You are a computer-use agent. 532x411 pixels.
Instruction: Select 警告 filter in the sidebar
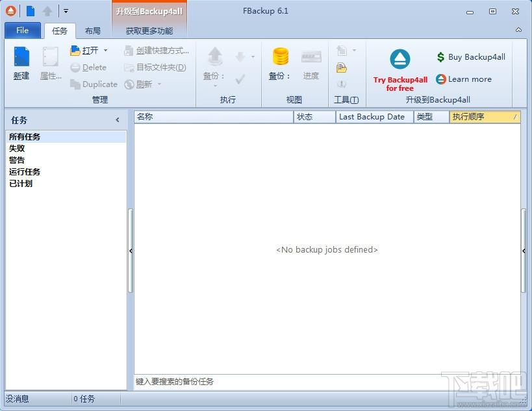tap(66, 160)
